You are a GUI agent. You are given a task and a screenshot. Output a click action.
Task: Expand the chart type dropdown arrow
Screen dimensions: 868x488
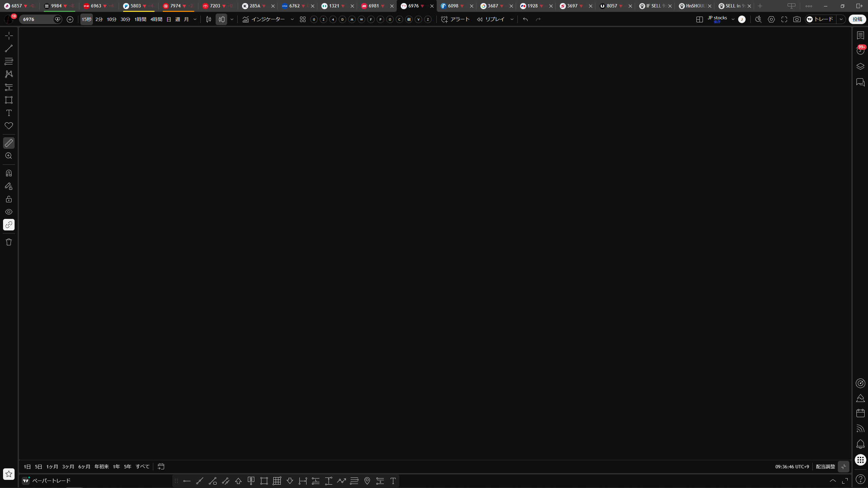pyautogui.click(x=232, y=19)
